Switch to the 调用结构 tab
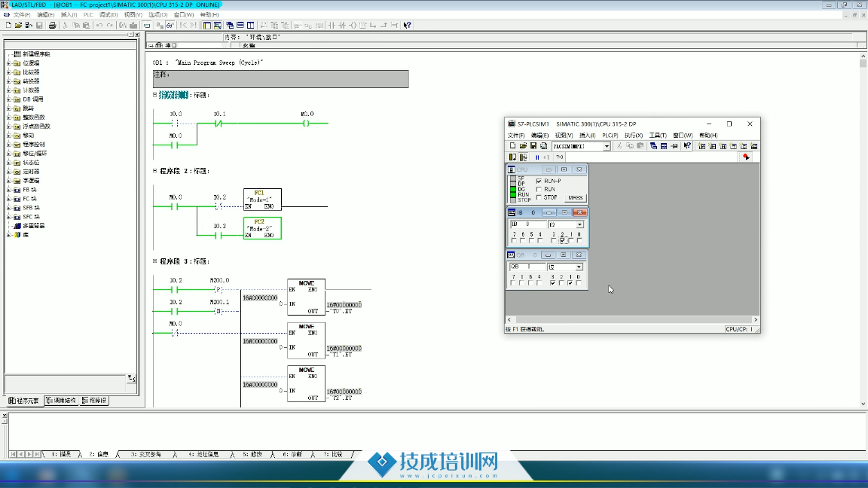This screenshot has width=868, height=488. pos(61,401)
